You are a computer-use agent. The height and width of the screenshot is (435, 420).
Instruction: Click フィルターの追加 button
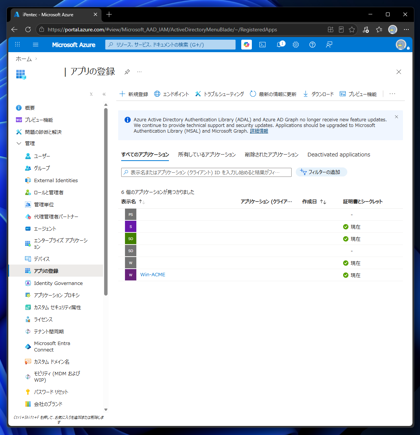[x=321, y=172]
